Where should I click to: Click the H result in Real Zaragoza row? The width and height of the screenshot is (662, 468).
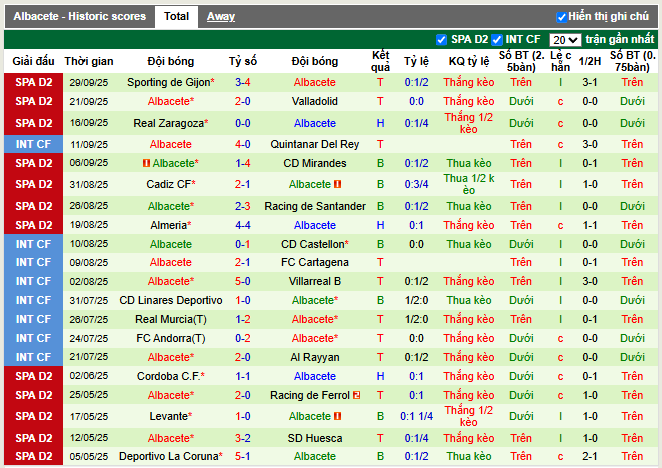click(380, 123)
